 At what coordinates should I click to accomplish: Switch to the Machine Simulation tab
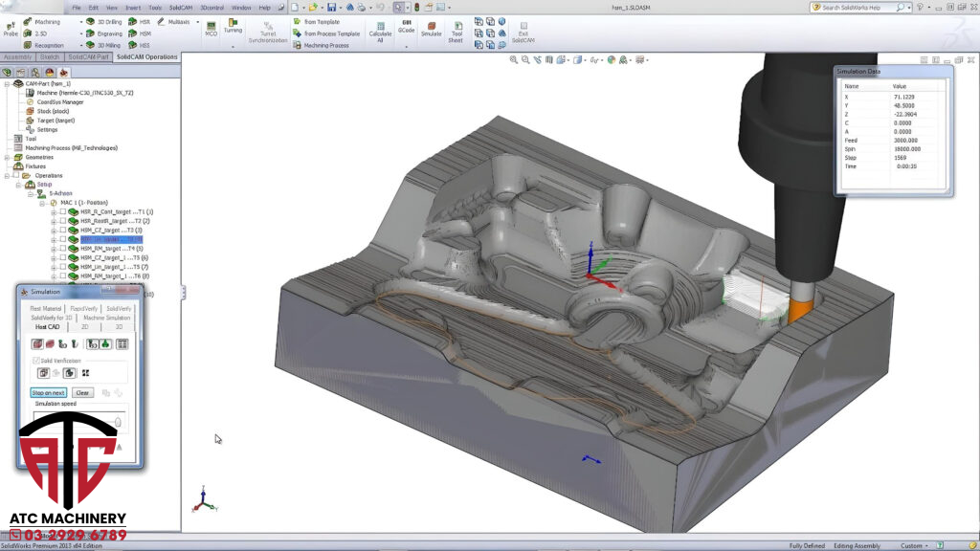[x=108, y=318]
